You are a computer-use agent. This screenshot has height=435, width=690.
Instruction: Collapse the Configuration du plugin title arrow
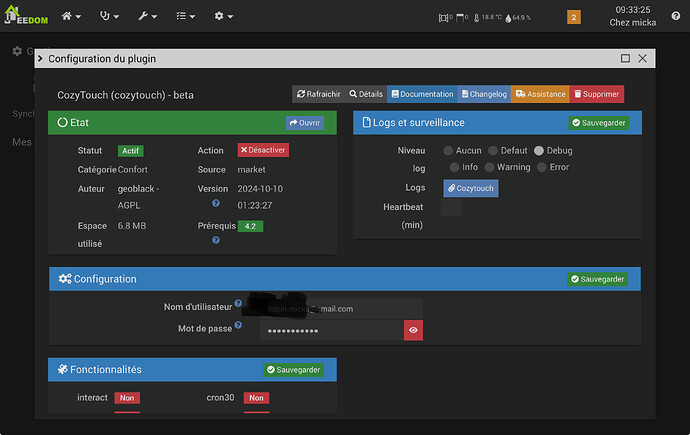[40, 58]
